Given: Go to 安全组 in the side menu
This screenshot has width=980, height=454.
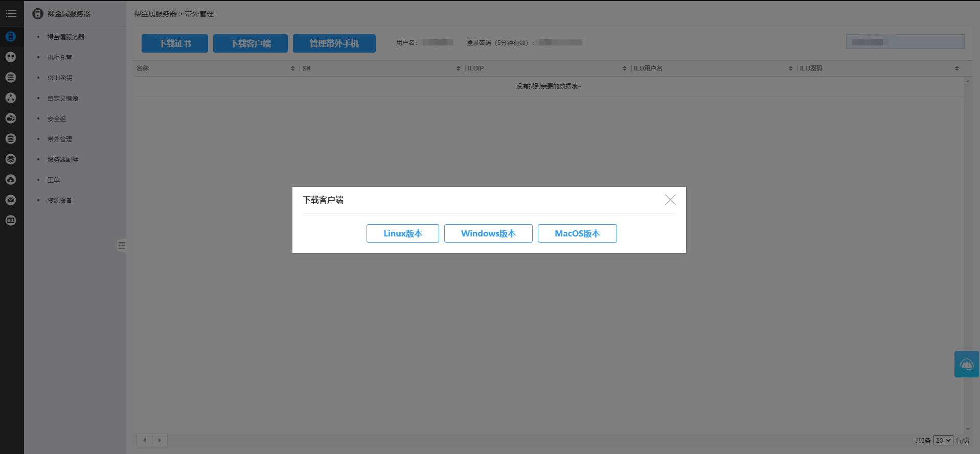Looking at the screenshot, I should point(57,119).
